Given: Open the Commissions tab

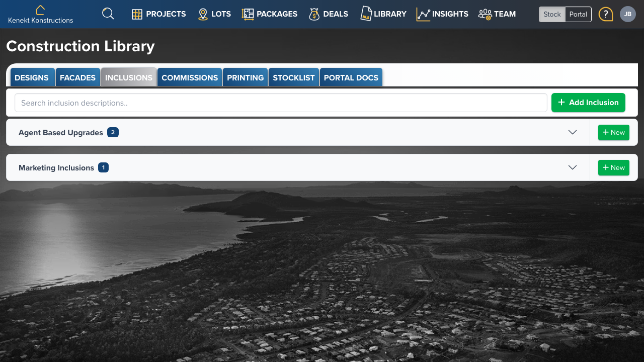Looking at the screenshot, I should [190, 77].
